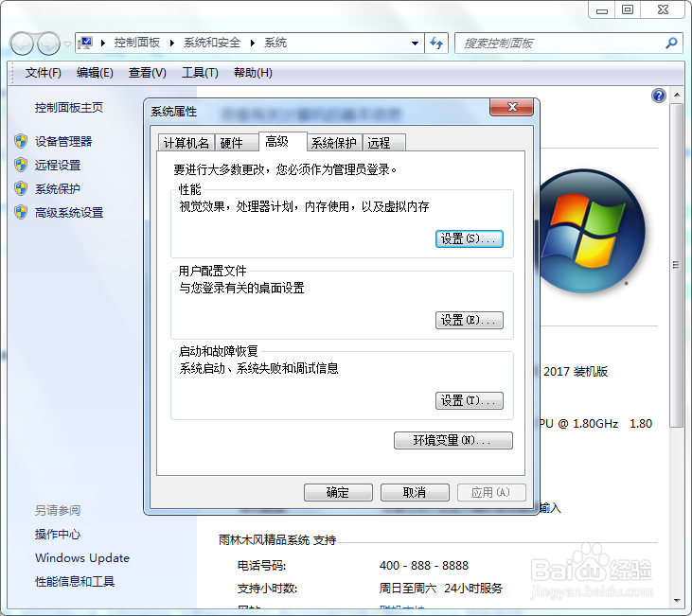Click the magnifier search icon
692x616 pixels.
click(x=671, y=44)
